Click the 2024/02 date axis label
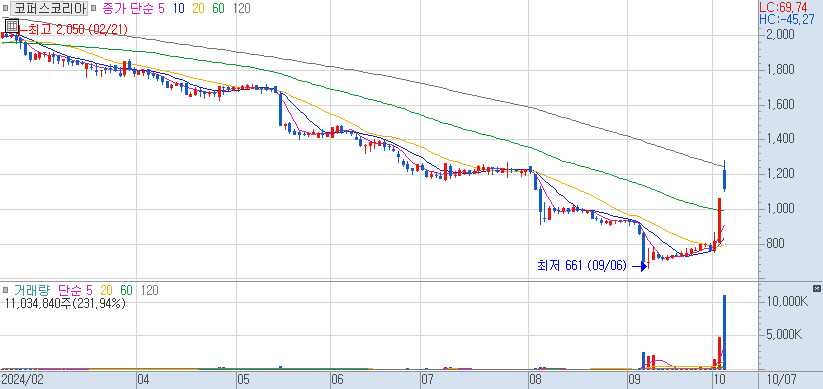This screenshot has height=389, width=823. (x=22, y=379)
